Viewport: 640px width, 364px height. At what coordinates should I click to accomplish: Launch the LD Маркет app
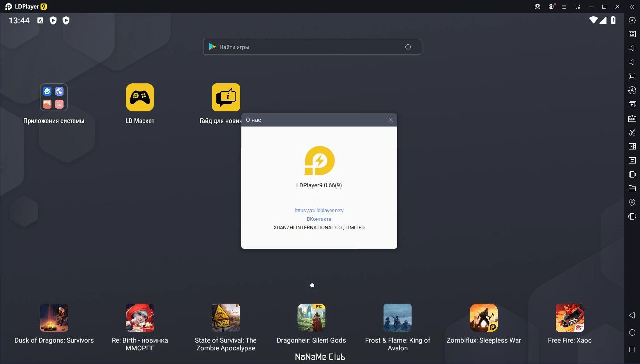coord(140,97)
